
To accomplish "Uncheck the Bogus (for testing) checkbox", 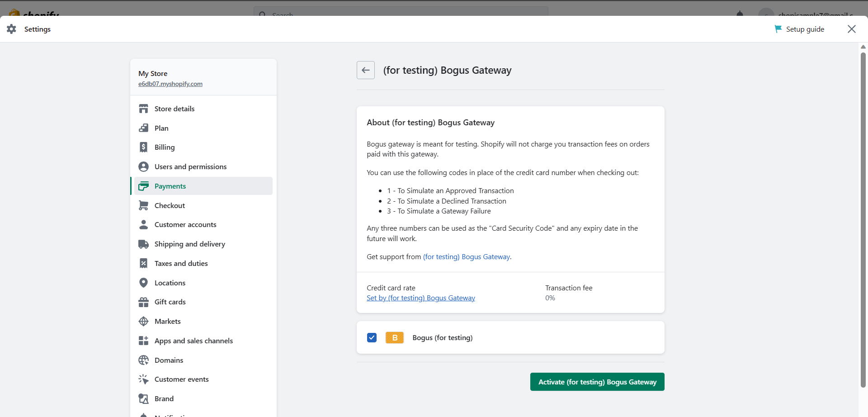I will pyautogui.click(x=372, y=337).
